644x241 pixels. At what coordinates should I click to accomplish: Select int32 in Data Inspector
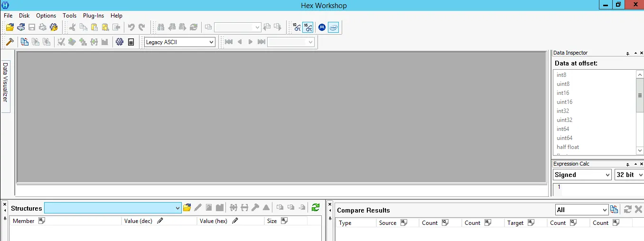[563, 111]
